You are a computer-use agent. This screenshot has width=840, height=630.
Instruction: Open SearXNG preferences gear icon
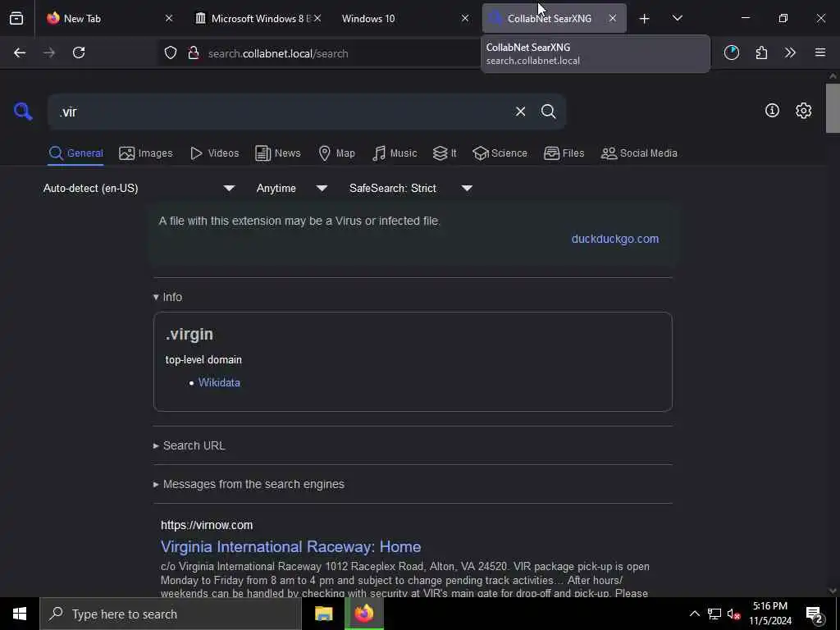[804, 111]
